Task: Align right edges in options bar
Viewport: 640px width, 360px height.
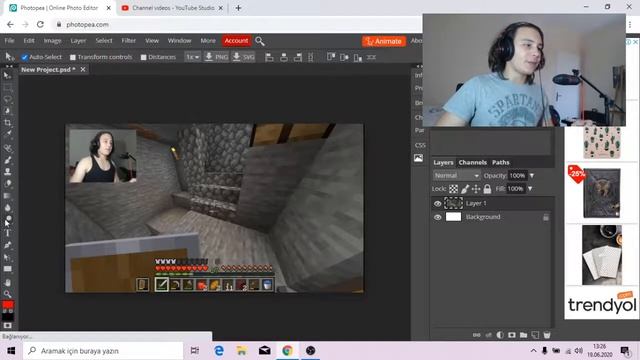Action: pyautogui.click(x=298, y=58)
